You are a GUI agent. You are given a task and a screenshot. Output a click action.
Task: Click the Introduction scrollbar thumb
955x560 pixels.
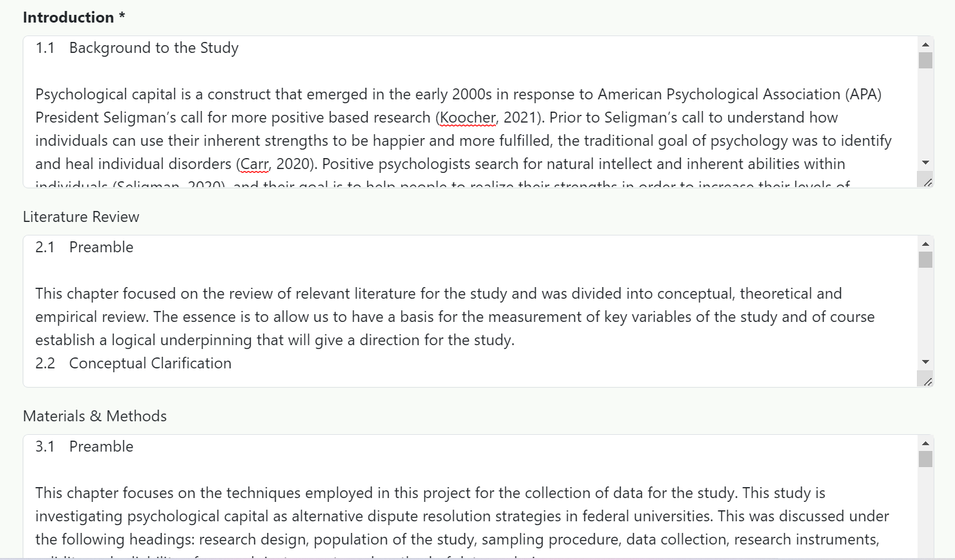click(925, 60)
